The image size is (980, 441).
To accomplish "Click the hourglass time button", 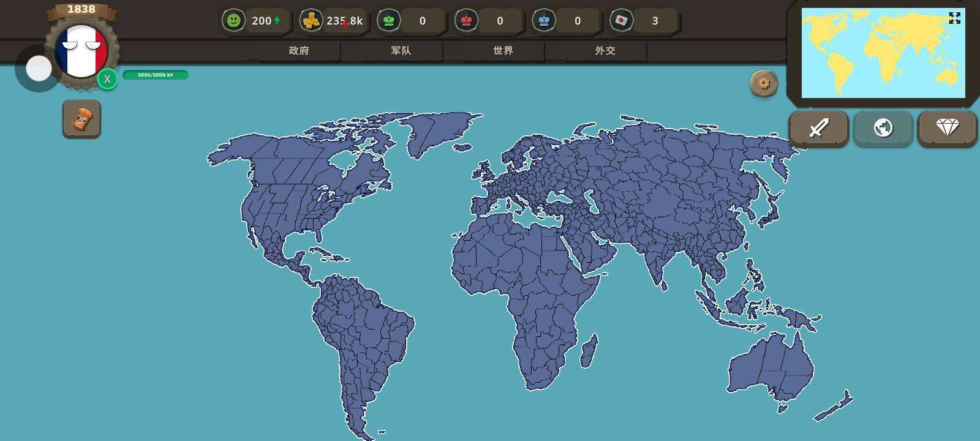I will click(81, 119).
